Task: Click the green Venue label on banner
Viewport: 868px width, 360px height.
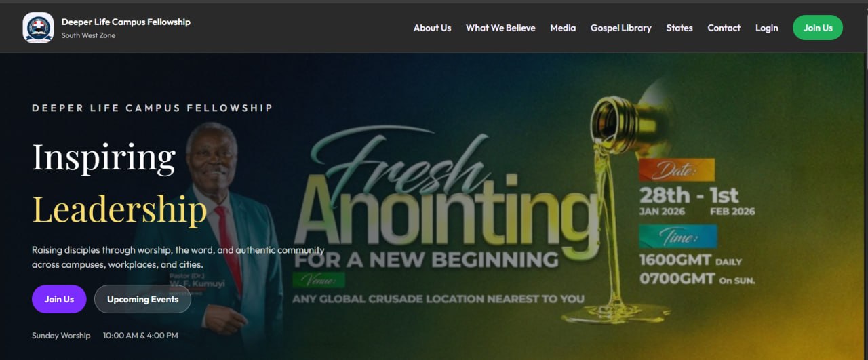Action: [x=318, y=281]
